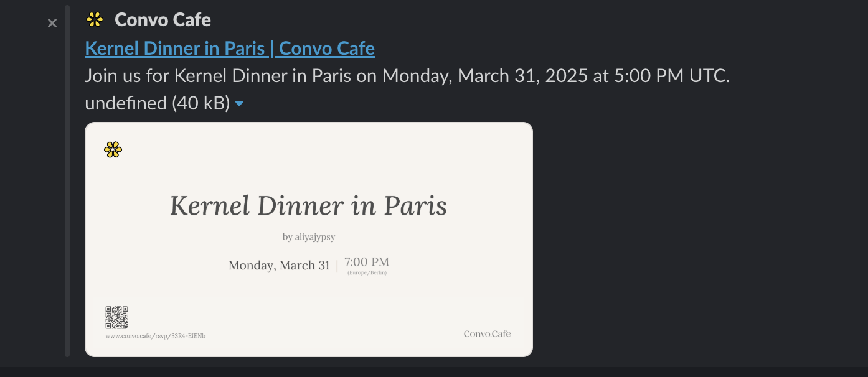Click the card title Kernel Dinner in Paris
The height and width of the screenshot is (377, 868).
tap(309, 206)
